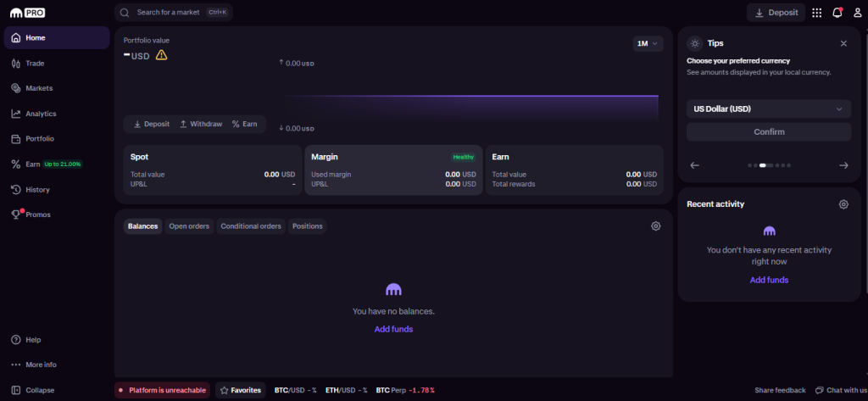View History from the sidebar
The height and width of the screenshot is (401, 868).
pos(57,189)
